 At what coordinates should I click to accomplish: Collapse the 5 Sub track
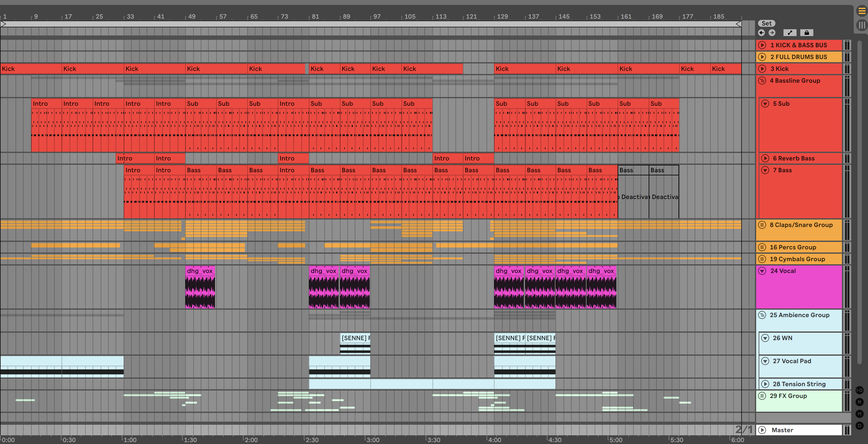765,104
